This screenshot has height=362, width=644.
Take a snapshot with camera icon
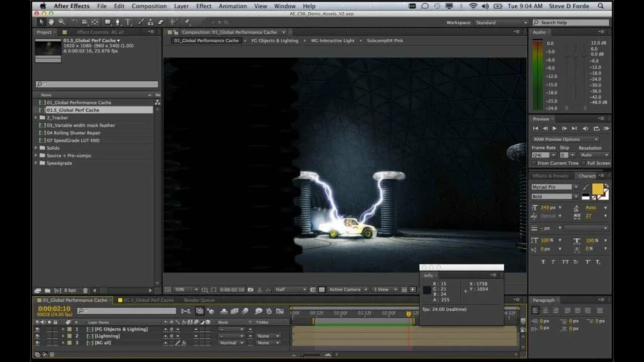pyautogui.click(x=250, y=290)
